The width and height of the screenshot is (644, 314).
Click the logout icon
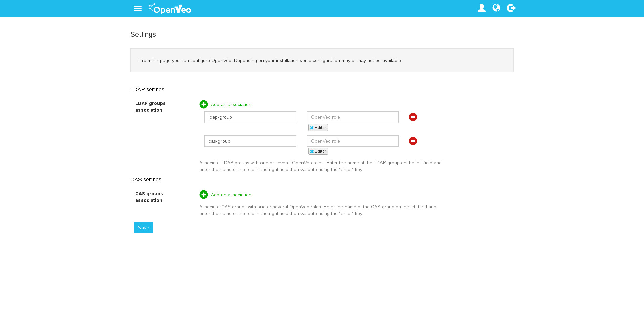coord(511,8)
